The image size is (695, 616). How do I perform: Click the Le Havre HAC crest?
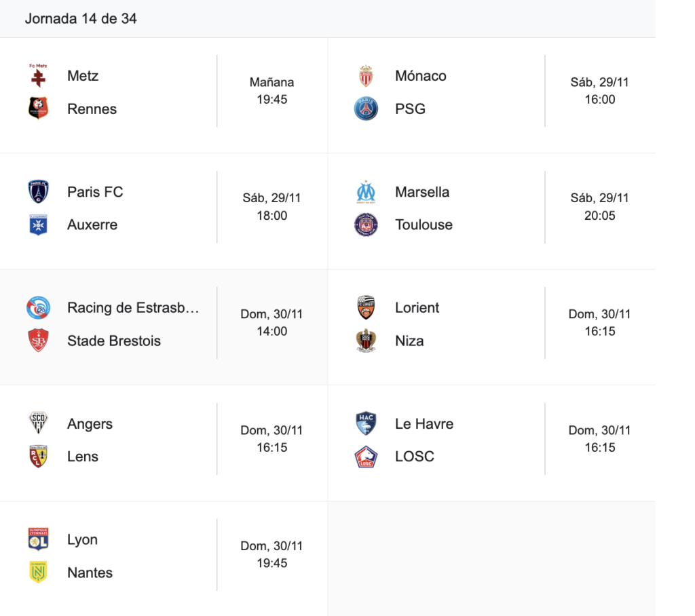(366, 424)
